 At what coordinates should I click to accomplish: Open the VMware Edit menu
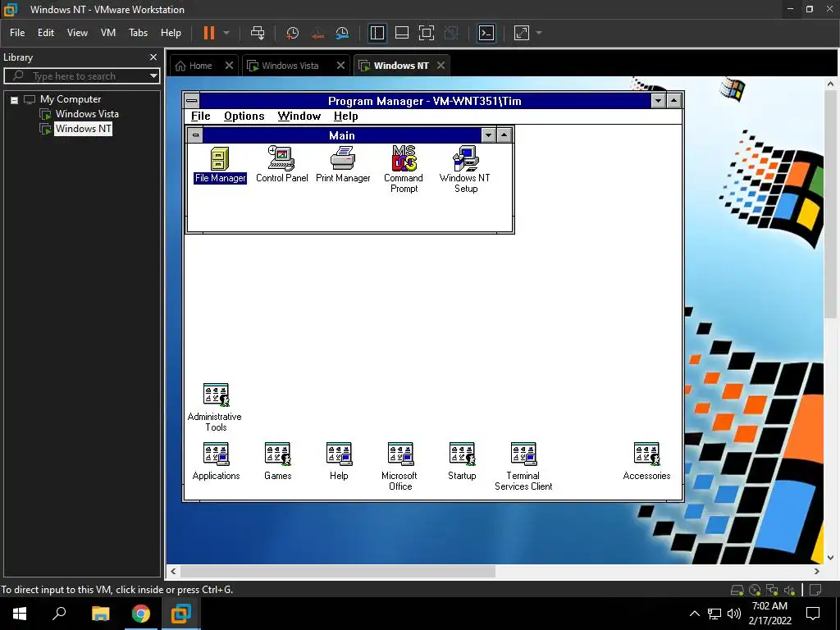click(46, 33)
